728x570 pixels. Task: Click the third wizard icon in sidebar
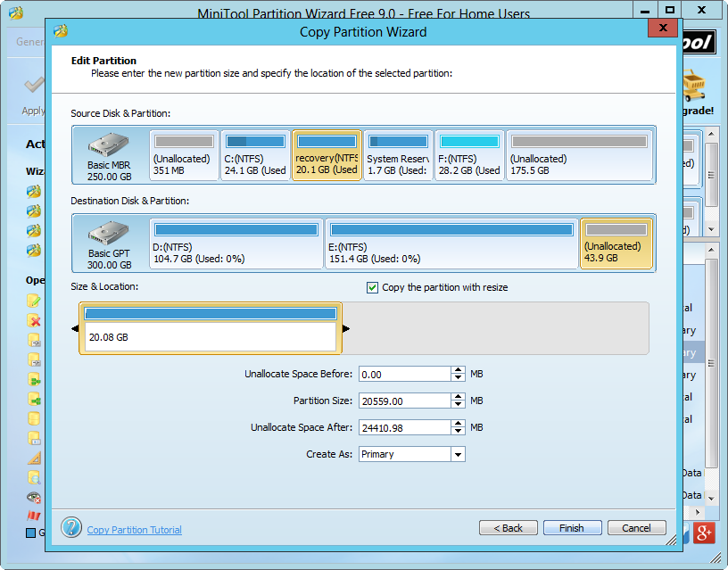coord(33,231)
